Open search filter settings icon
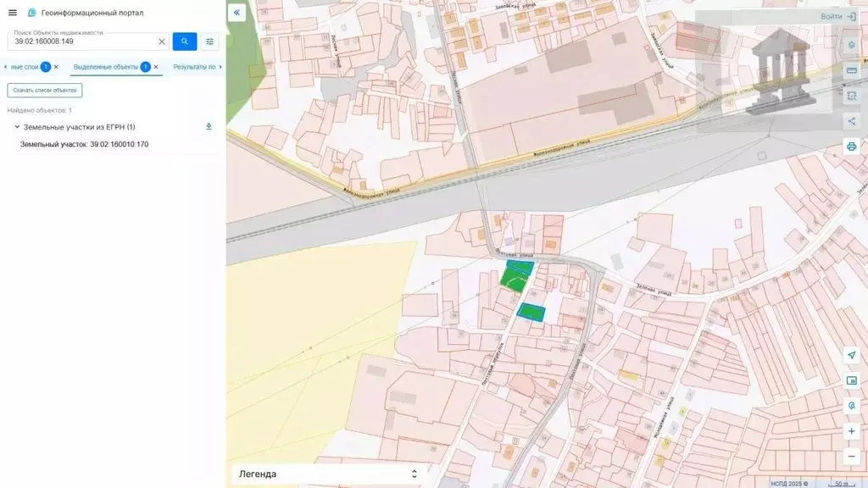Screen dimensions: 868x488 (x=210, y=42)
